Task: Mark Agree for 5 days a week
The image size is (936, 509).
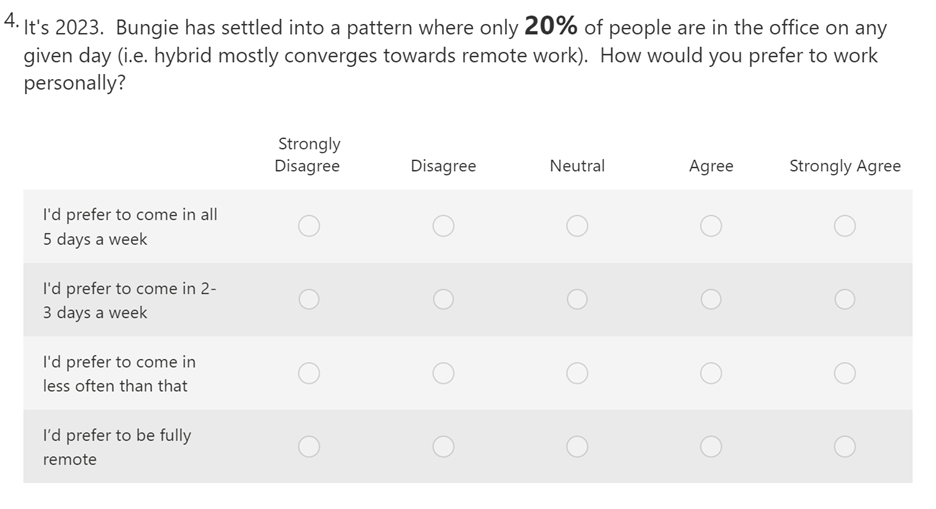Action: (710, 226)
